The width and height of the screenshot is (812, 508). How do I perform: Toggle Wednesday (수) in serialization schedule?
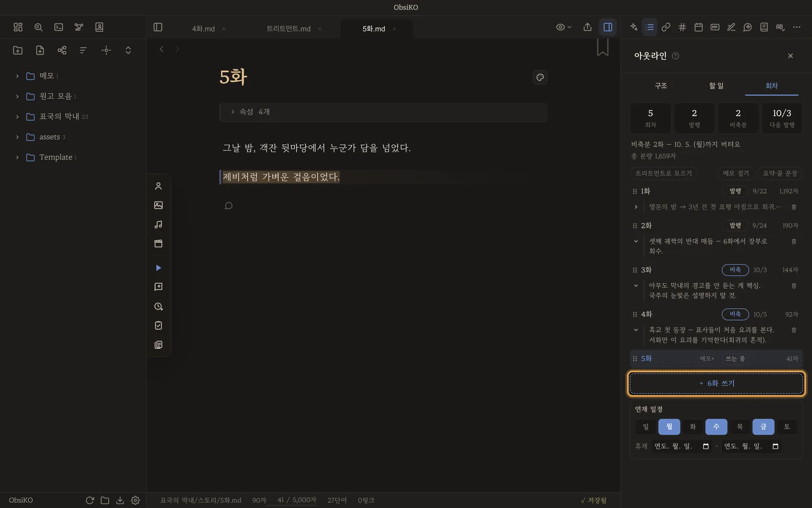[x=716, y=427]
